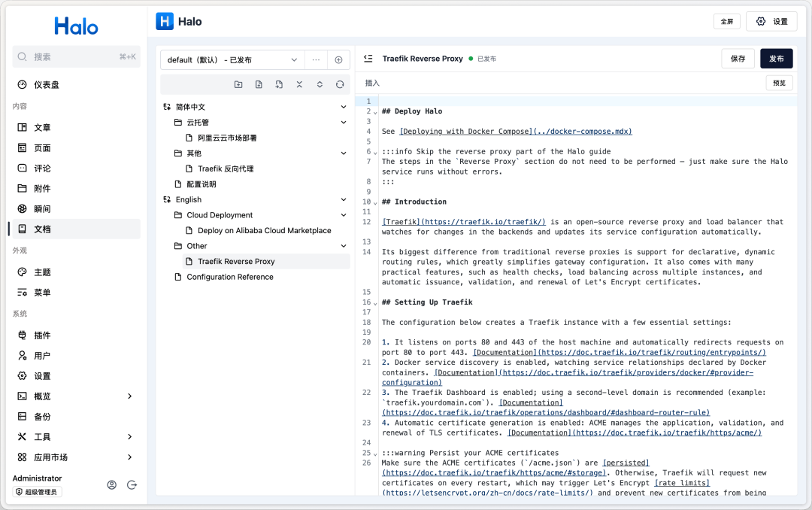The image size is (812, 510).
Task: Open the 附件 attachments section
Action: click(x=75, y=188)
